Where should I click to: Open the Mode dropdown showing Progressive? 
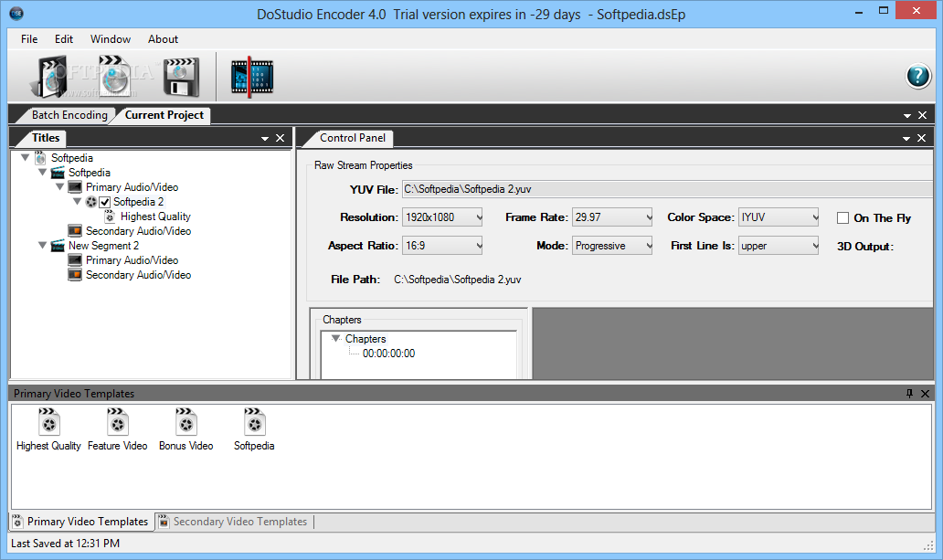(x=612, y=246)
